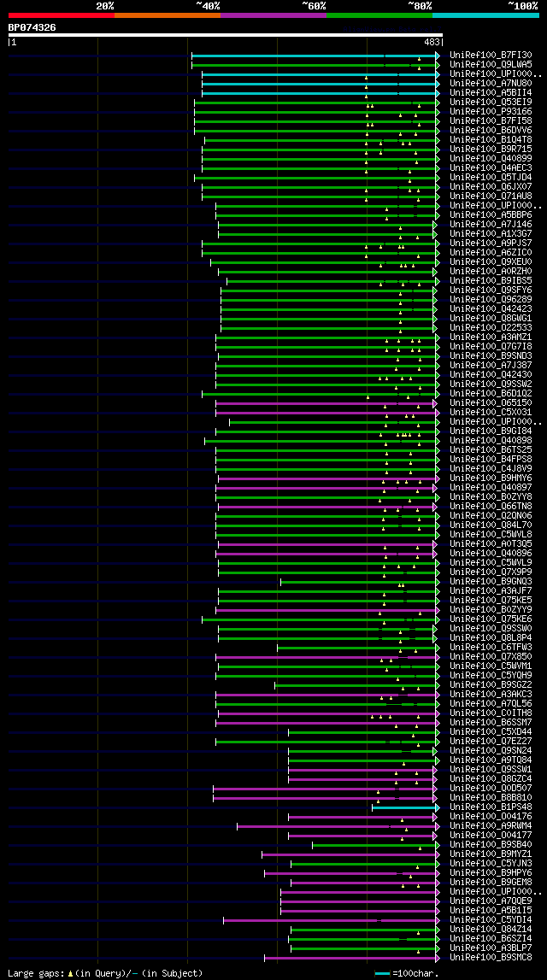This screenshot has width=547, height=980.
Task: Click the green ~80% identity legend segment
Action: pyautogui.click(x=379, y=15)
